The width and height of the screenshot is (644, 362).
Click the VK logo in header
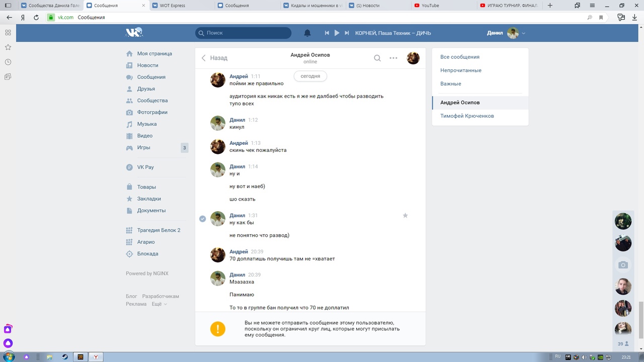pos(134,33)
